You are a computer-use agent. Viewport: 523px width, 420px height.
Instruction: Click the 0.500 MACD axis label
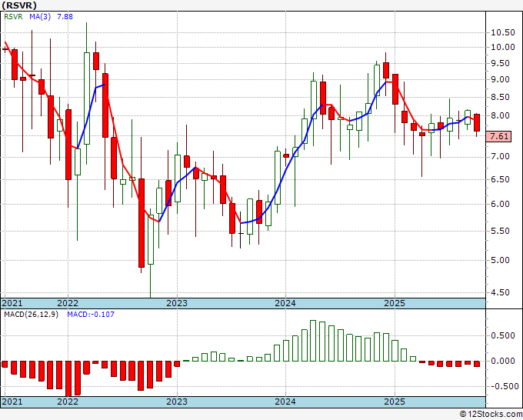click(503, 335)
